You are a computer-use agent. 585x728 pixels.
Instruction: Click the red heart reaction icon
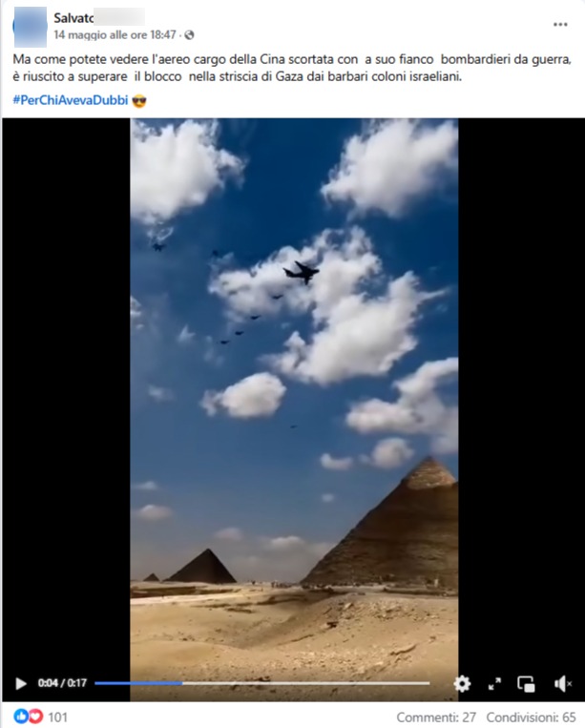point(35,717)
